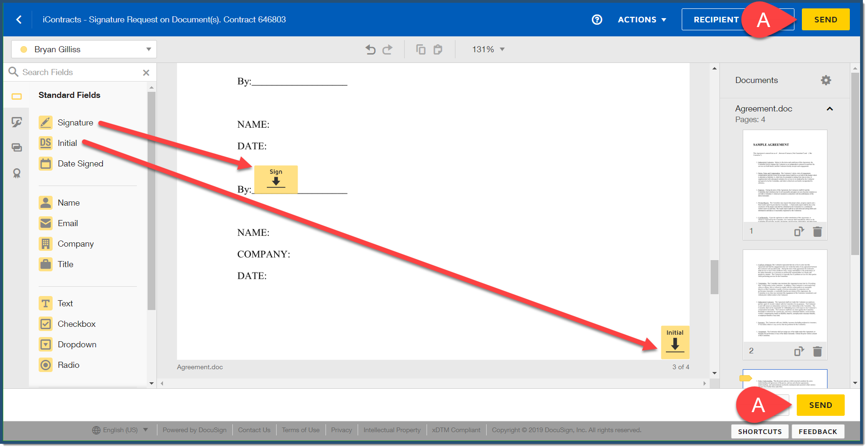Click the "Pages: 4" label
Screen dimensions: 868x448
tap(750, 120)
